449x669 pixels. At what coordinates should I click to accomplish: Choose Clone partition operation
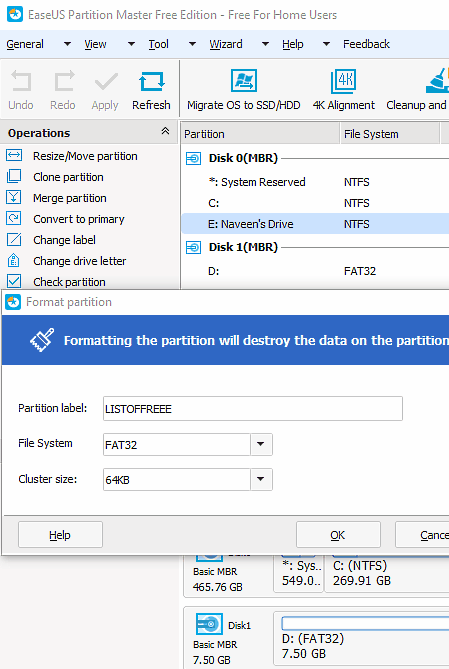68,177
